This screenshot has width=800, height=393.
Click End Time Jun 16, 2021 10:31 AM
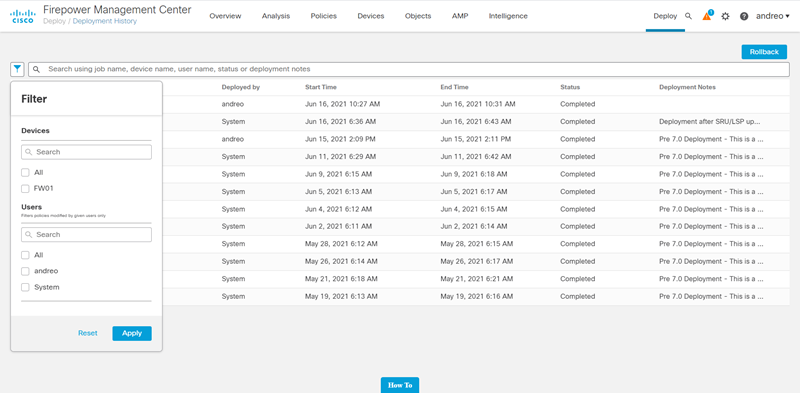[x=478, y=104]
